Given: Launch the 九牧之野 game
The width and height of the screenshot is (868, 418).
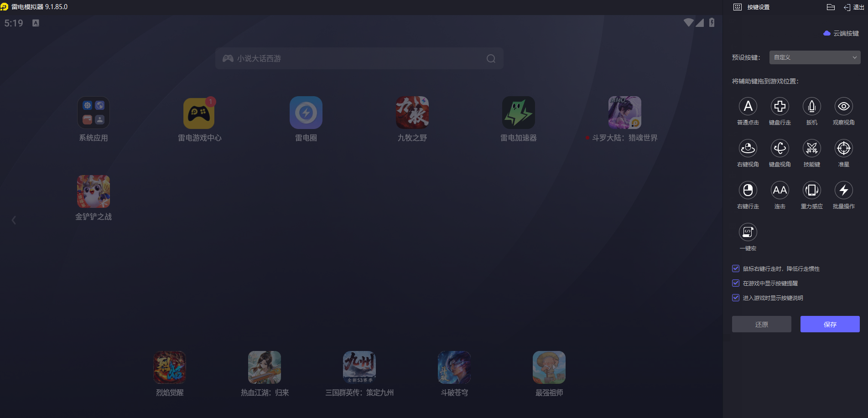Looking at the screenshot, I should [412, 113].
